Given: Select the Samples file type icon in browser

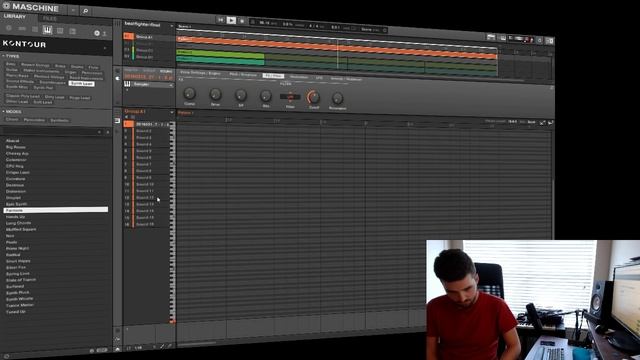Looking at the screenshot, I should point(73,31).
